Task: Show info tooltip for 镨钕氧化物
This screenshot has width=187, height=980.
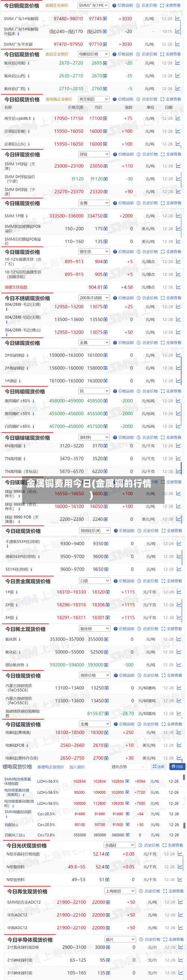Action: (x=27, y=665)
